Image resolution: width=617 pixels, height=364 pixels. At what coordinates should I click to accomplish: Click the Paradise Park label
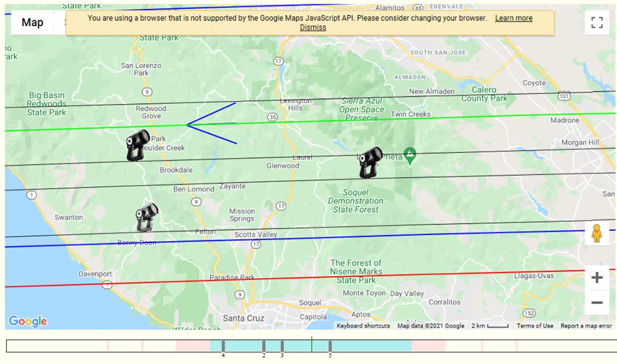[x=232, y=277]
